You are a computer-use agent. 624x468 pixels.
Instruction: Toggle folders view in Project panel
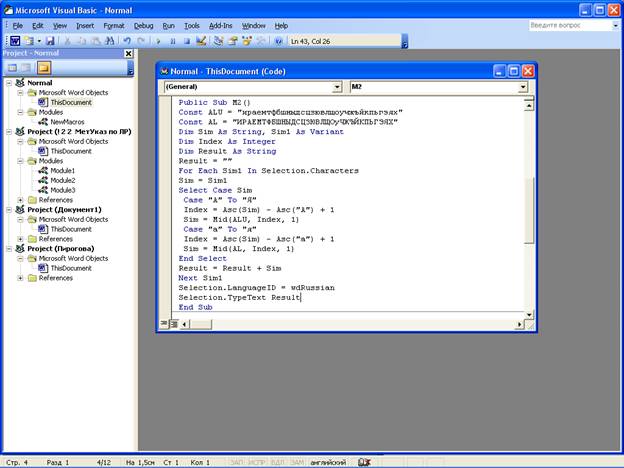44,68
